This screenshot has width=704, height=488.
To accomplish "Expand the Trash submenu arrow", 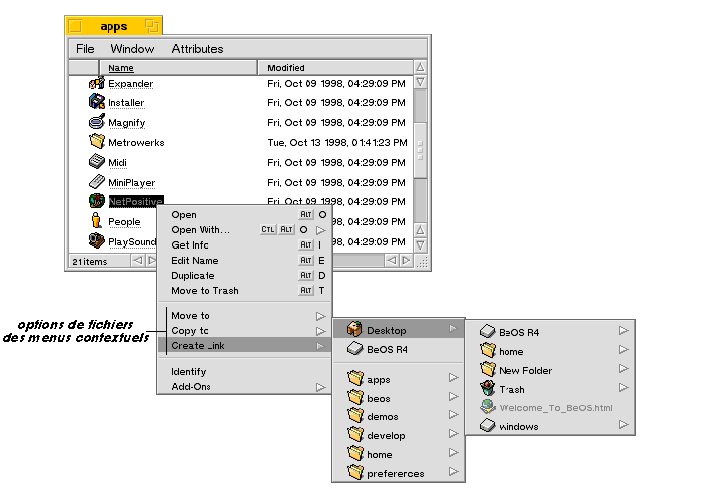I will tap(624, 387).
